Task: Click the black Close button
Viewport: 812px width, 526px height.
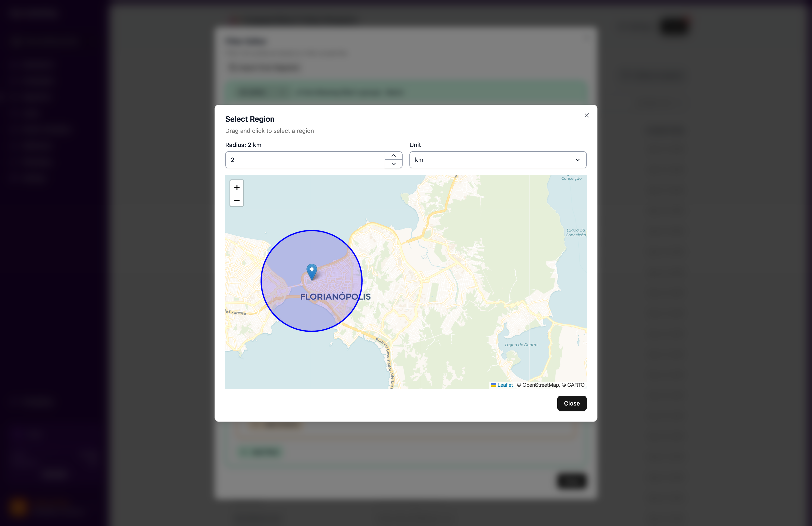Action: [571, 403]
